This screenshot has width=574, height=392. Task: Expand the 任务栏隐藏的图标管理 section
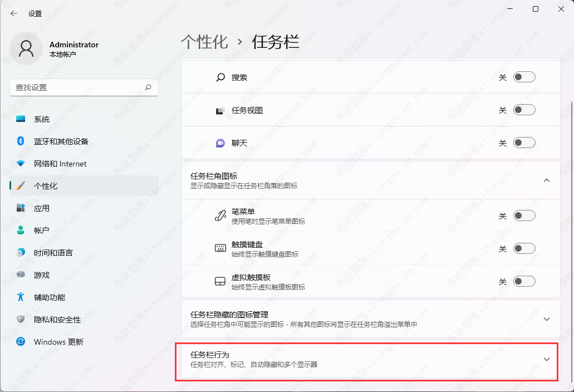pos(546,319)
